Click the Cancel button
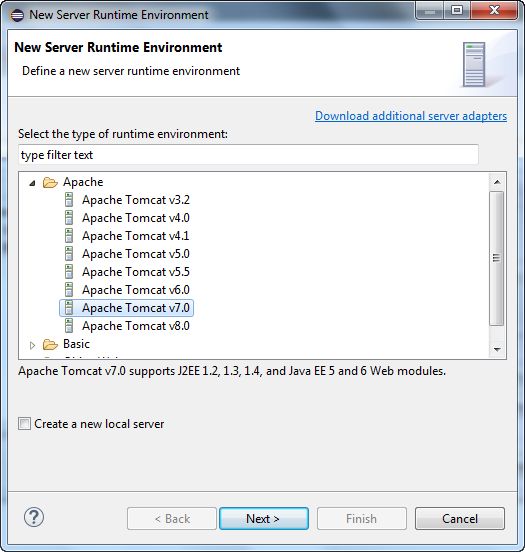525x552 pixels. tap(460, 518)
